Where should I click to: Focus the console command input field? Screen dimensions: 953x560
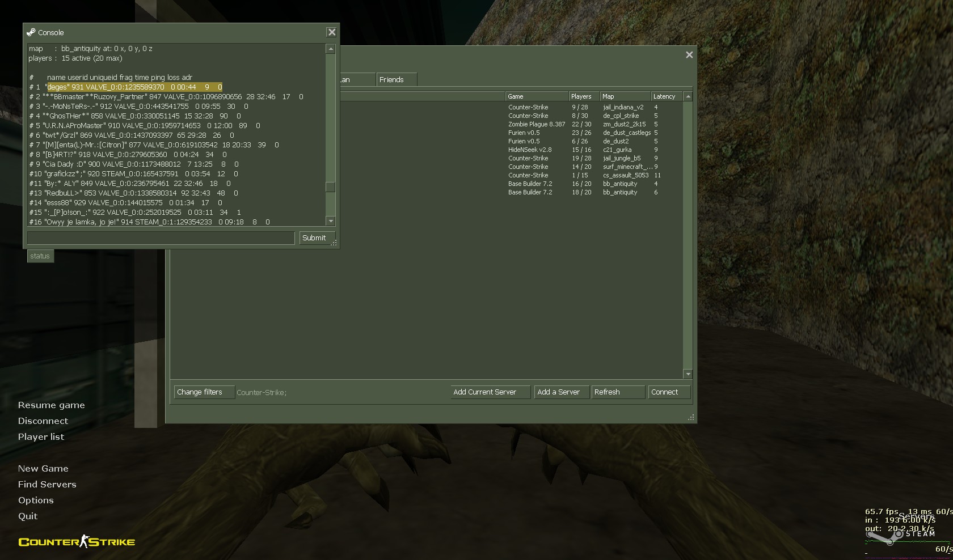point(161,238)
